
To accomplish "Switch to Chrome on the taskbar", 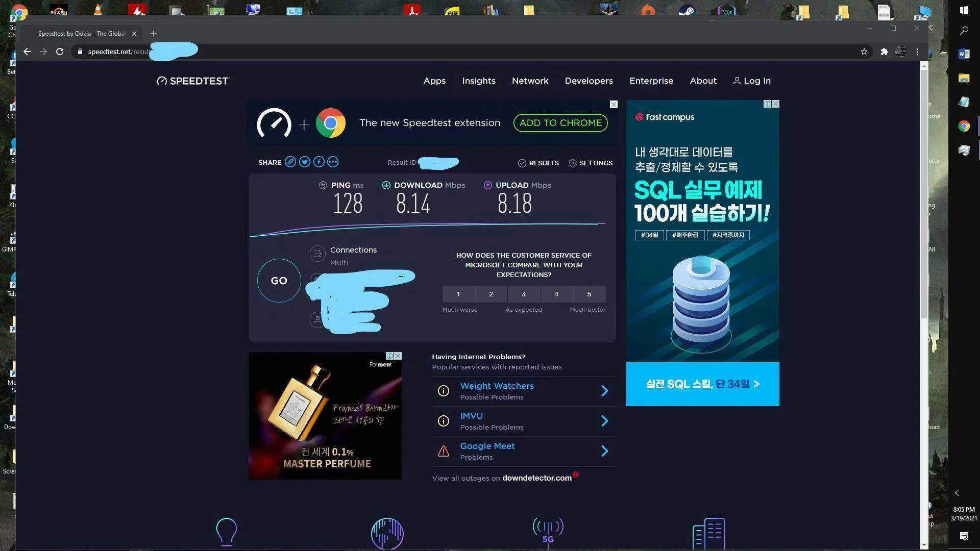I will (964, 126).
